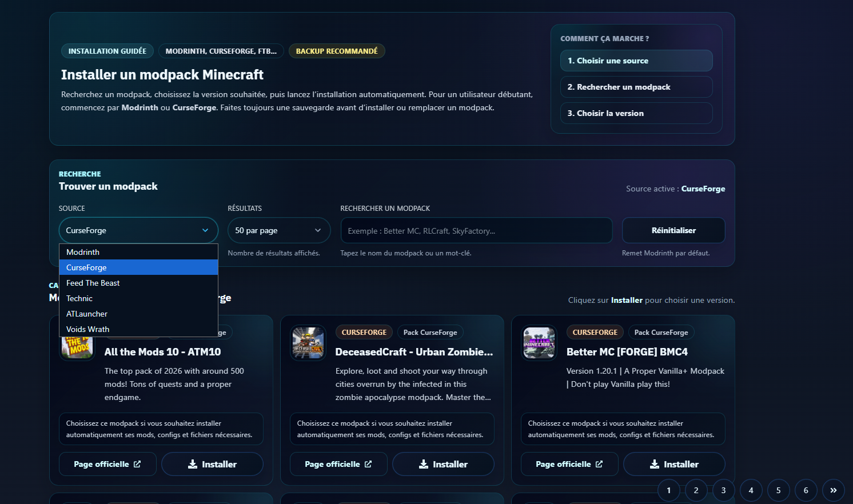Open Page officielle for All the Mods 10
853x504 pixels.
[x=107, y=464]
